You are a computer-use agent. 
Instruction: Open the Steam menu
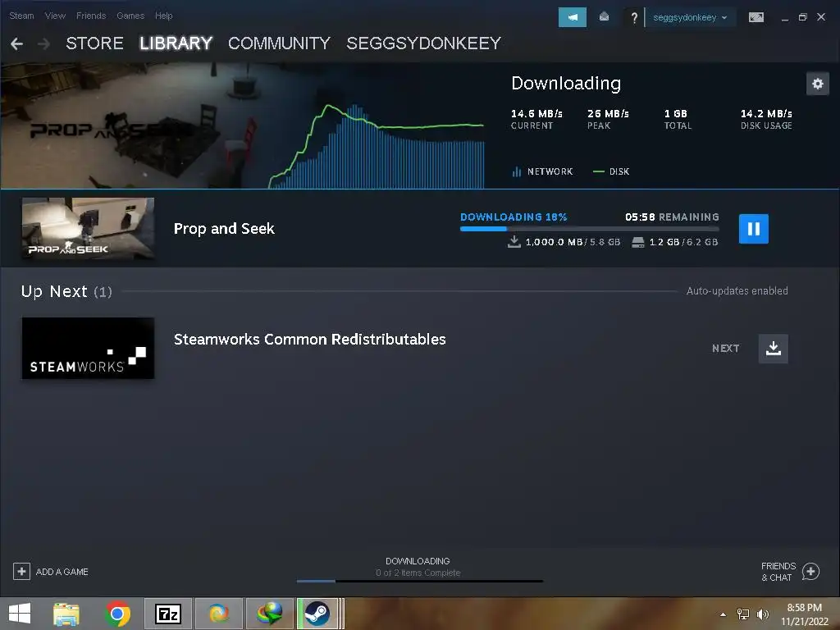pyautogui.click(x=21, y=16)
